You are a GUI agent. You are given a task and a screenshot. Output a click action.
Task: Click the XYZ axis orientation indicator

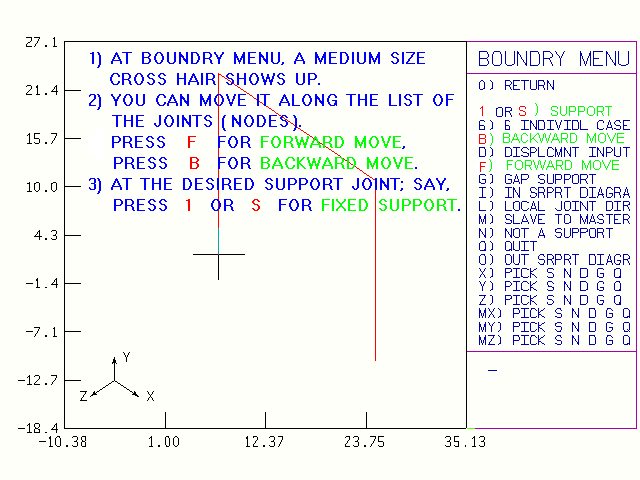click(117, 380)
